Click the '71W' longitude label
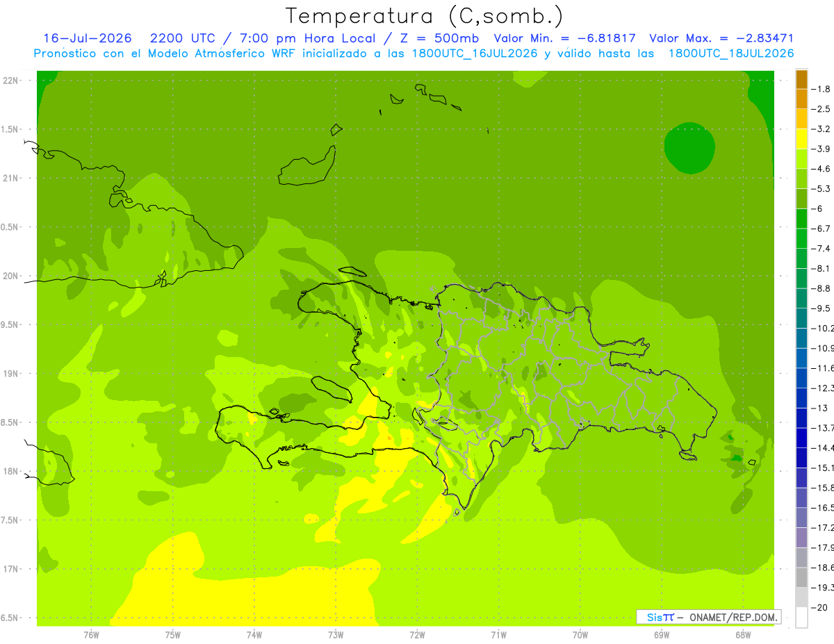Viewport: 834px width, 644px height. pyautogui.click(x=498, y=635)
